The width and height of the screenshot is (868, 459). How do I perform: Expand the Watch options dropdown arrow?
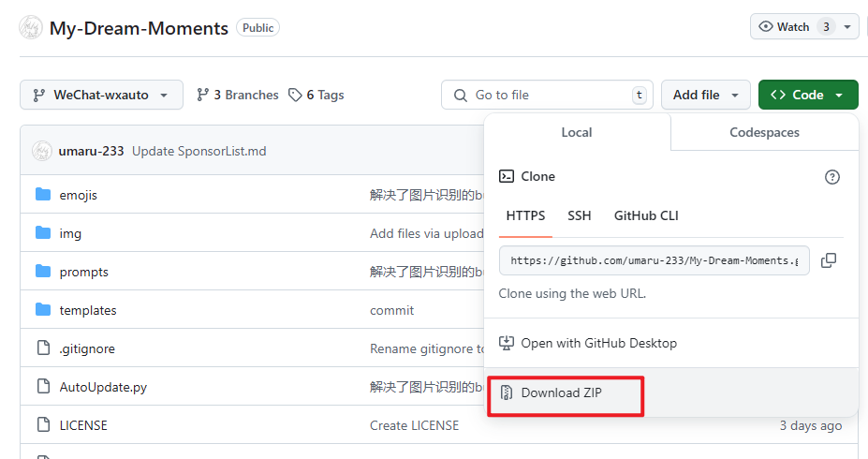847,27
